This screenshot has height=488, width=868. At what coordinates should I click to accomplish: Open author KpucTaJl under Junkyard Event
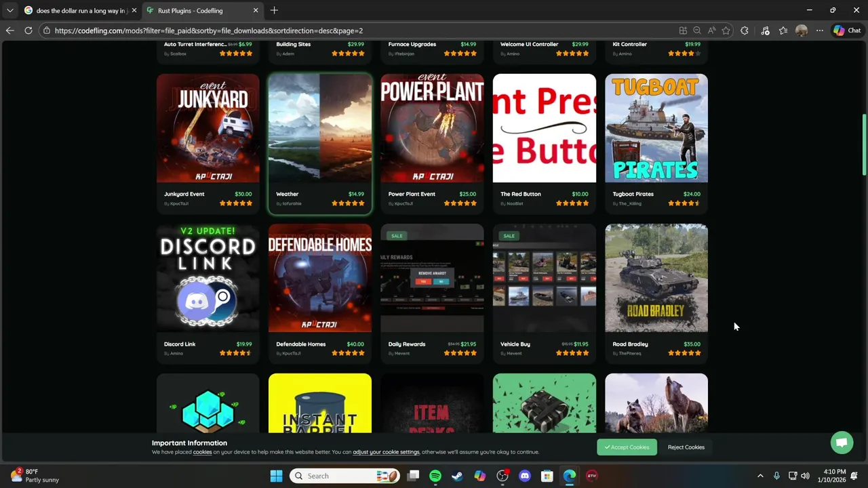(x=180, y=203)
